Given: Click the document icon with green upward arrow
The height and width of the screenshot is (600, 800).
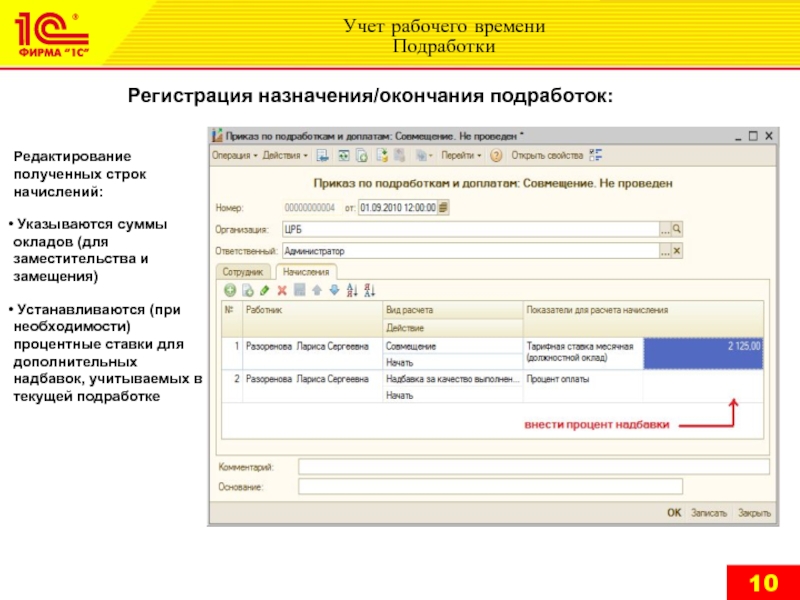Looking at the screenshot, I should tap(382, 156).
